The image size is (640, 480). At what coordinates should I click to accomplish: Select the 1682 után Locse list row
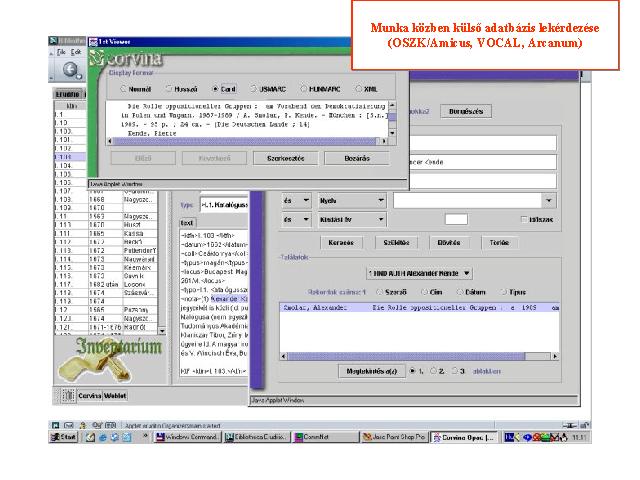click(x=106, y=284)
